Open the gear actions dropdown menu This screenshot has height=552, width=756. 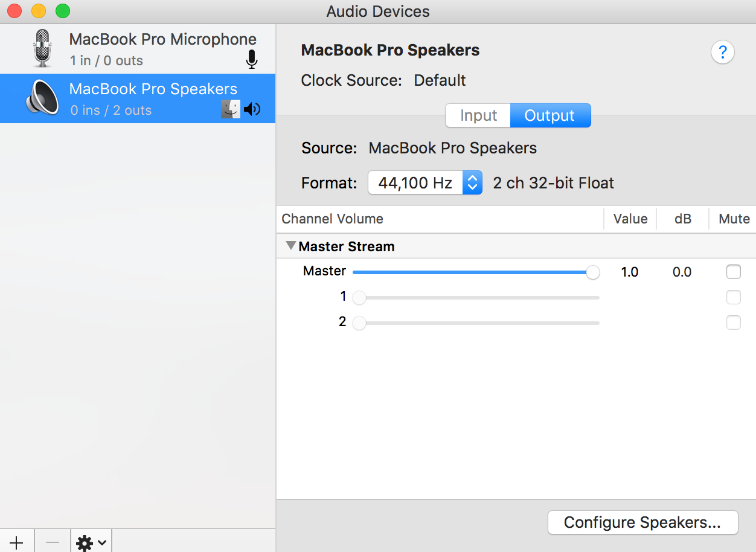(x=91, y=543)
